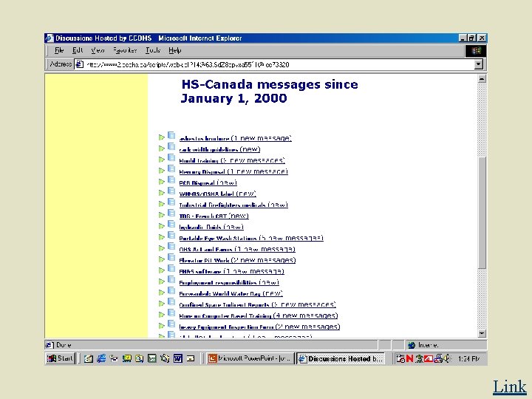This screenshot has width=532, height=399.
Task: Open the OHS Act and Farms link
Action: (x=237, y=249)
